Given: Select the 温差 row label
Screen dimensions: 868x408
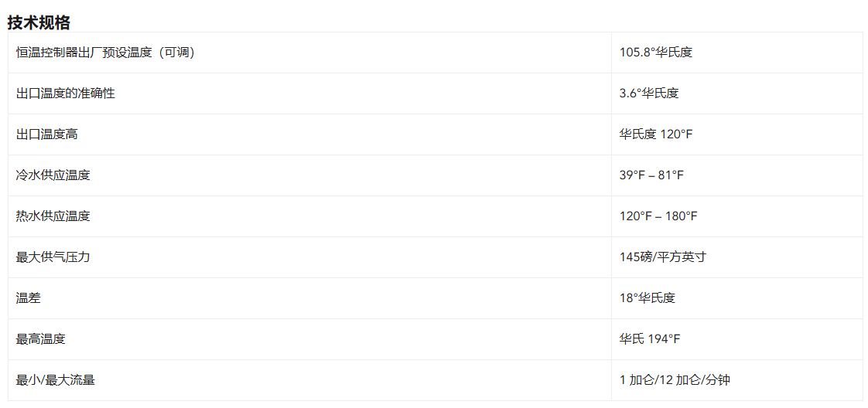Looking at the screenshot, I should [x=28, y=298].
